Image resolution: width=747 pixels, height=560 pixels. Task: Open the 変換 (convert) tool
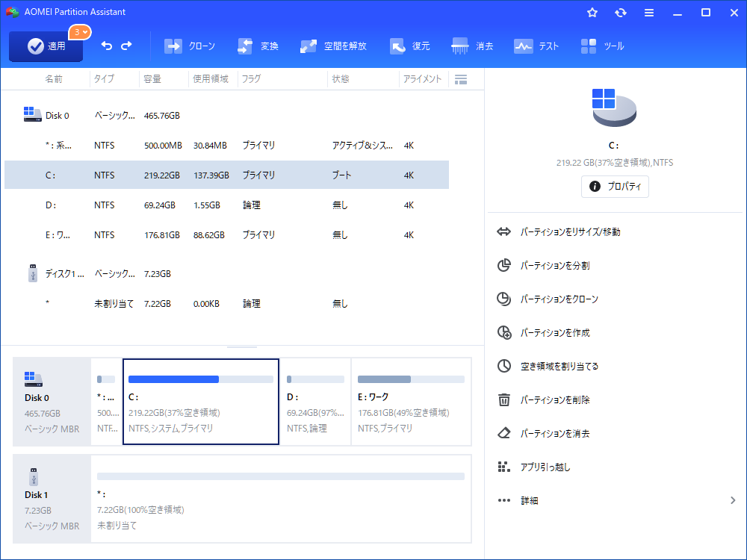click(258, 46)
